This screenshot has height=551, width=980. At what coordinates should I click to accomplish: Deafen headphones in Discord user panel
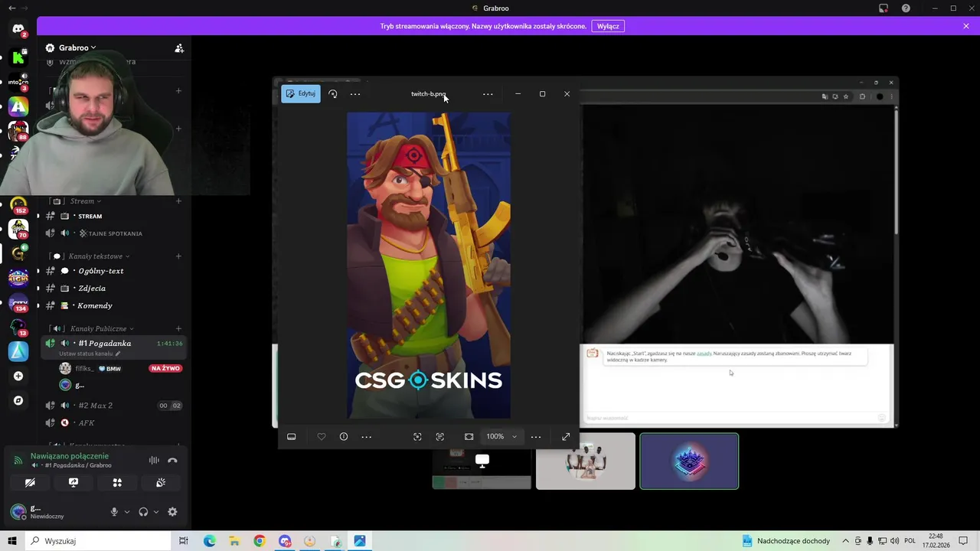pyautogui.click(x=143, y=512)
